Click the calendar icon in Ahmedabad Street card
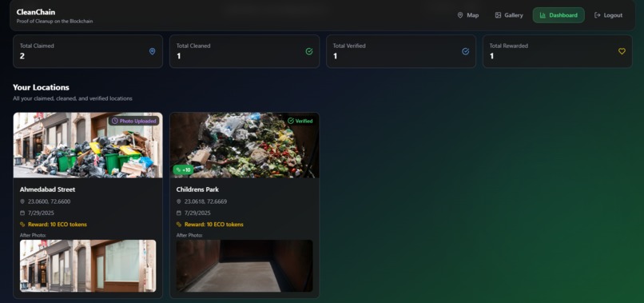 point(22,213)
